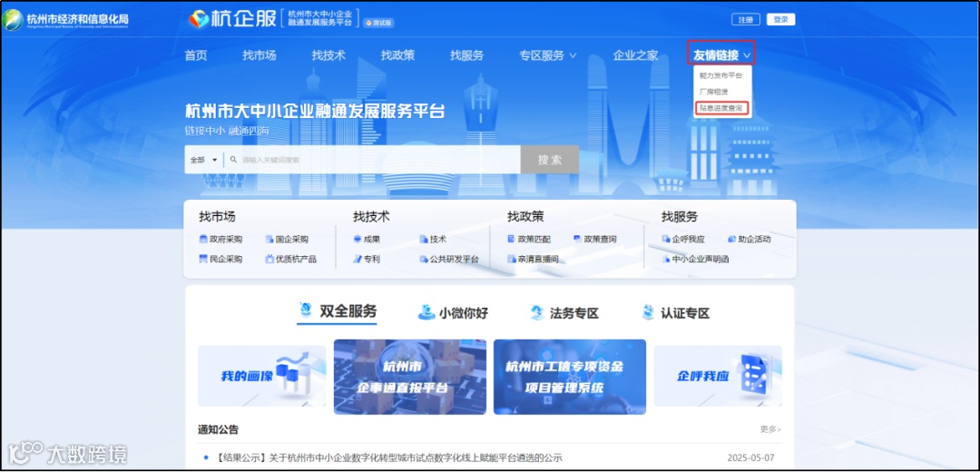
Task: Switch to the 法务专区 tab
Action: coord(564,312)
